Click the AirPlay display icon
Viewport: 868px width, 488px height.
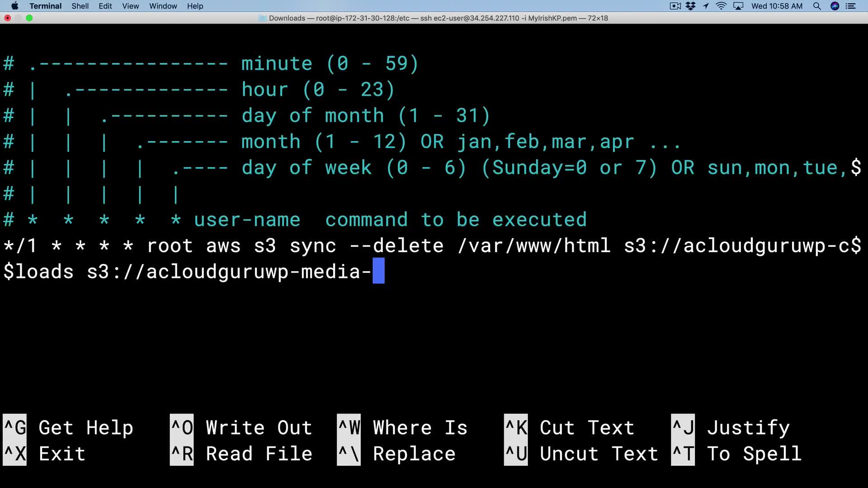pos(738,6)
